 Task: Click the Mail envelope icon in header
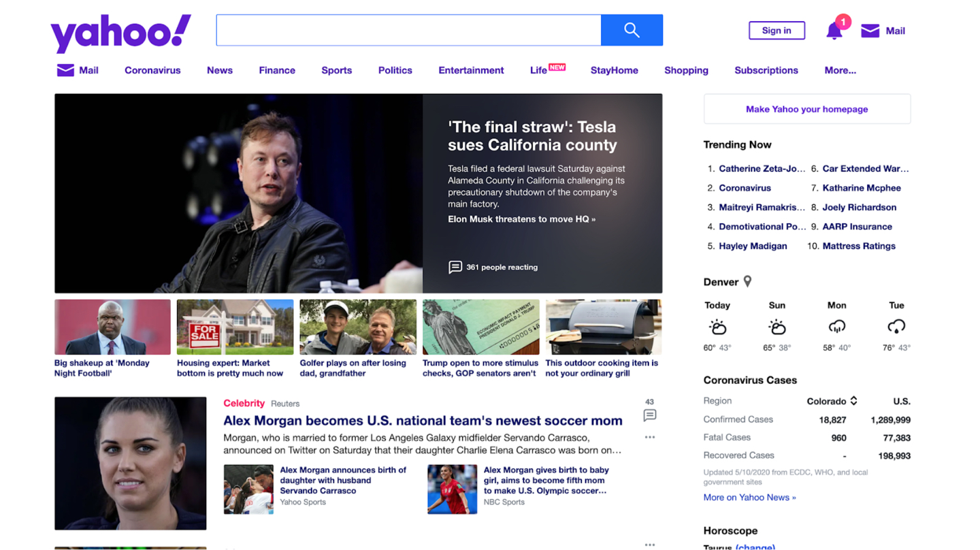(x=870, y=31)
